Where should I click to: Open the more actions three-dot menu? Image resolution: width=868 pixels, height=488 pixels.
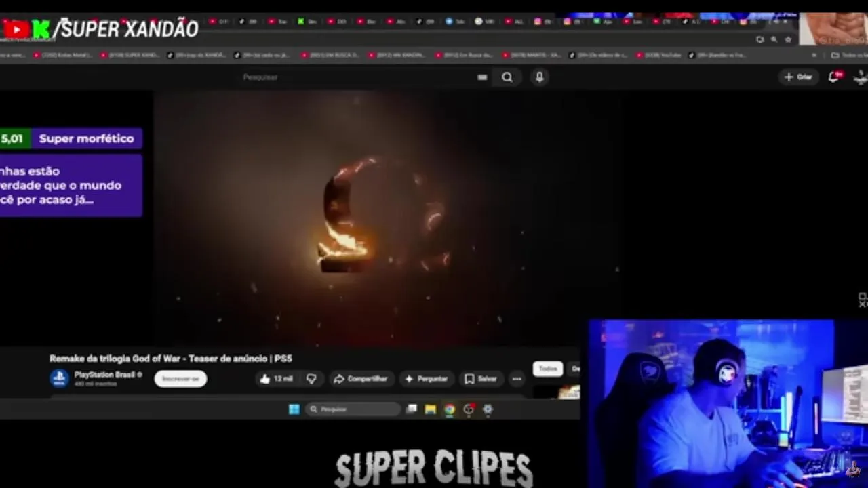pyautogui.click(x=517, y=379)
